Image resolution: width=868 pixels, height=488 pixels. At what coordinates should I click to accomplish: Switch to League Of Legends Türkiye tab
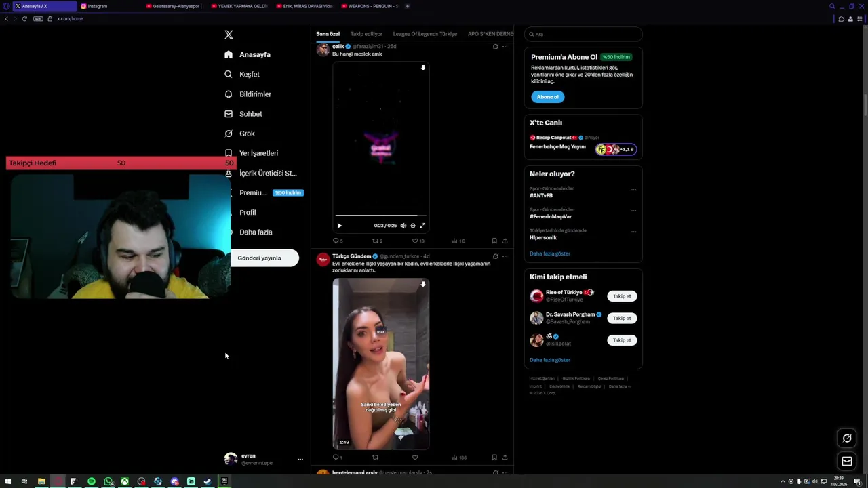pyautogui.click(x=425, y=34)
